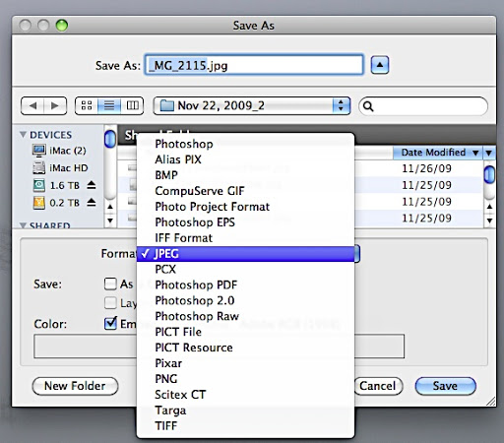504x443 pixels.
Task: Choose Targa format
Action: (x=245, y=411)
